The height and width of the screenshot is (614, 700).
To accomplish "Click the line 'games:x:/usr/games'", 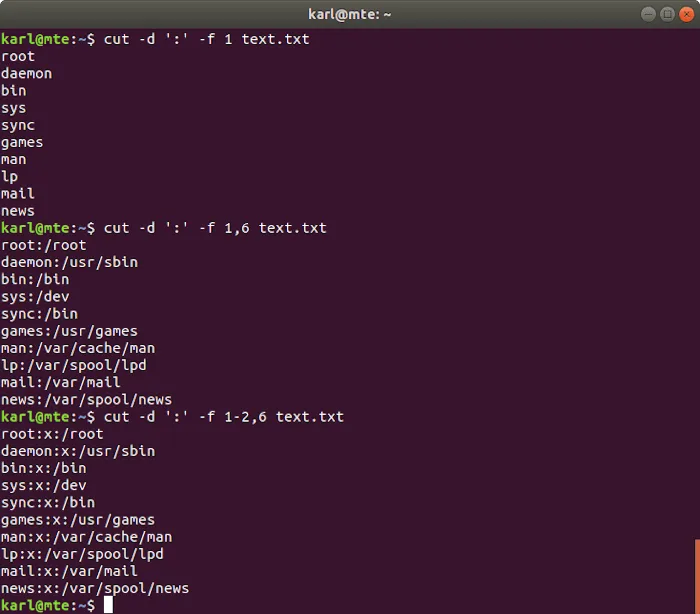I will tap(78, 520).
